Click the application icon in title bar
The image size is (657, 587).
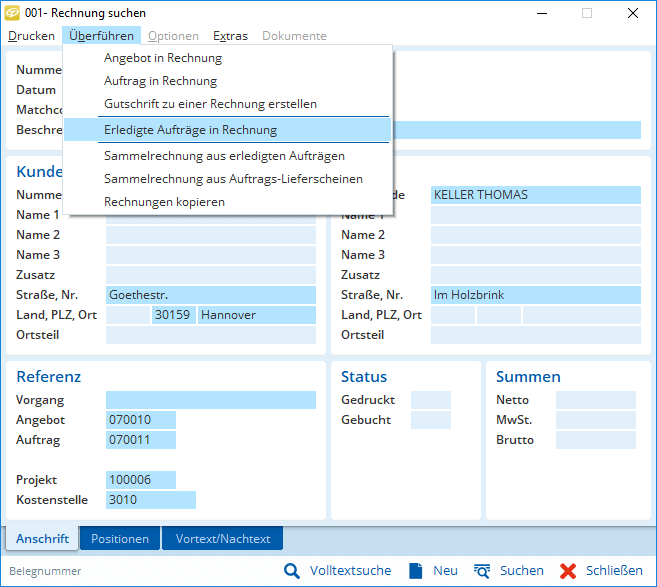(x=13, y=13)
